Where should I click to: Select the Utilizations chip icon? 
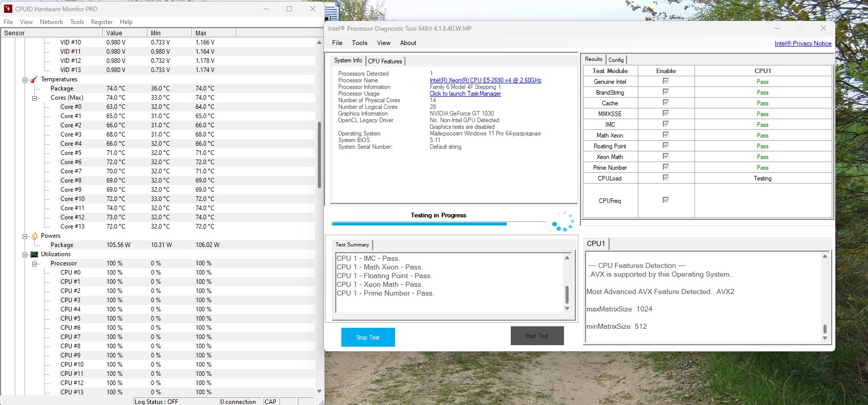pyautogui.click(x=34, y=254)
